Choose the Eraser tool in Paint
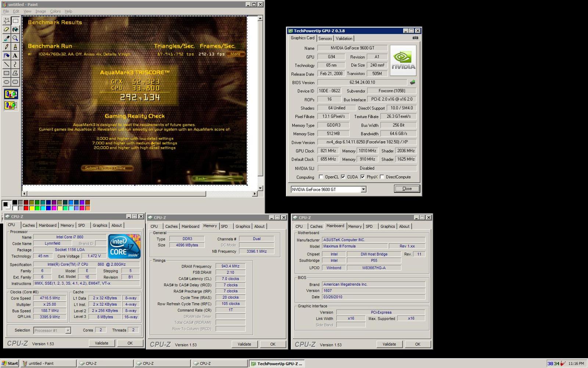The height and width of the screenshot is (368, 588). pos(7,29)
